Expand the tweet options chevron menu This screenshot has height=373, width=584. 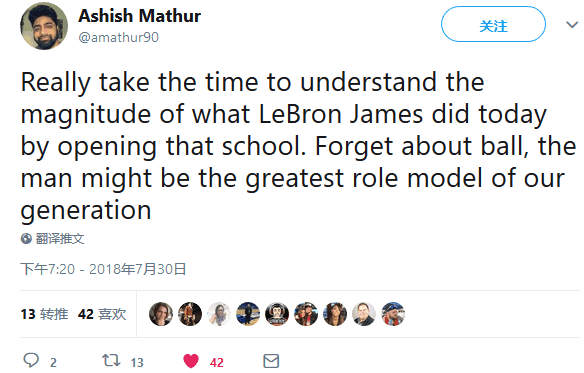pos(572,25)
